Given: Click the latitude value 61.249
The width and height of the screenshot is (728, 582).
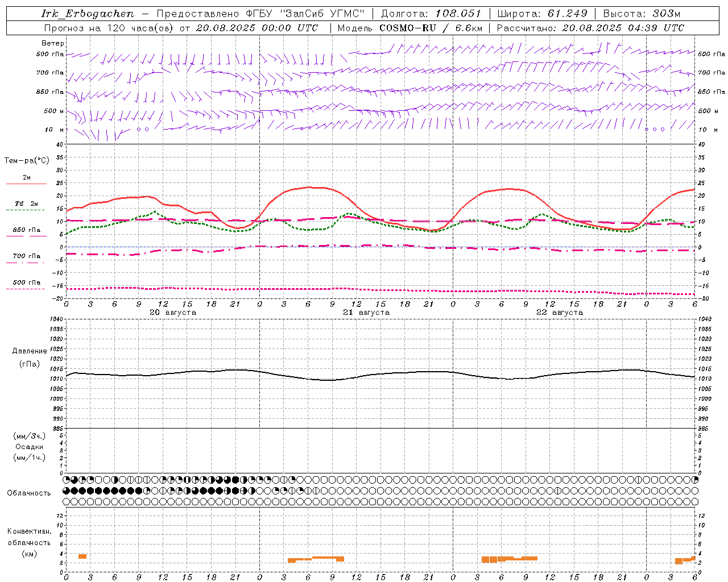Looking at the screenshot, I should point(567,14).
